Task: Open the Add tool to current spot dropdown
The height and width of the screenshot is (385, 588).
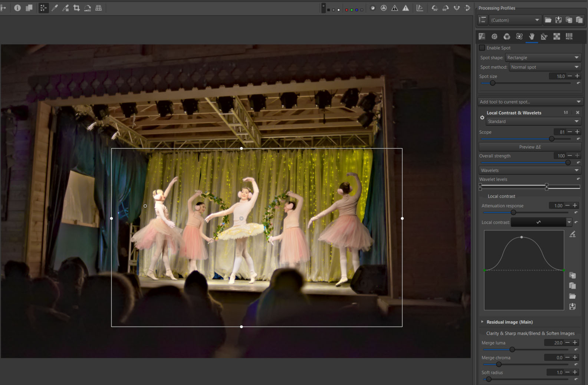Action: pos(530,102)
